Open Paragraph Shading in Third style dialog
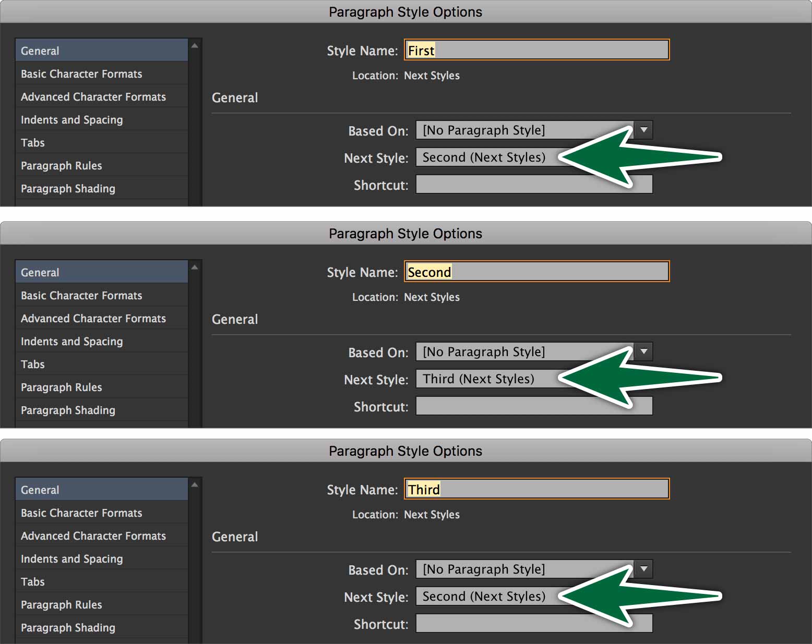The height and width of the screenshot is (644, 812). (x=102, y=628)
